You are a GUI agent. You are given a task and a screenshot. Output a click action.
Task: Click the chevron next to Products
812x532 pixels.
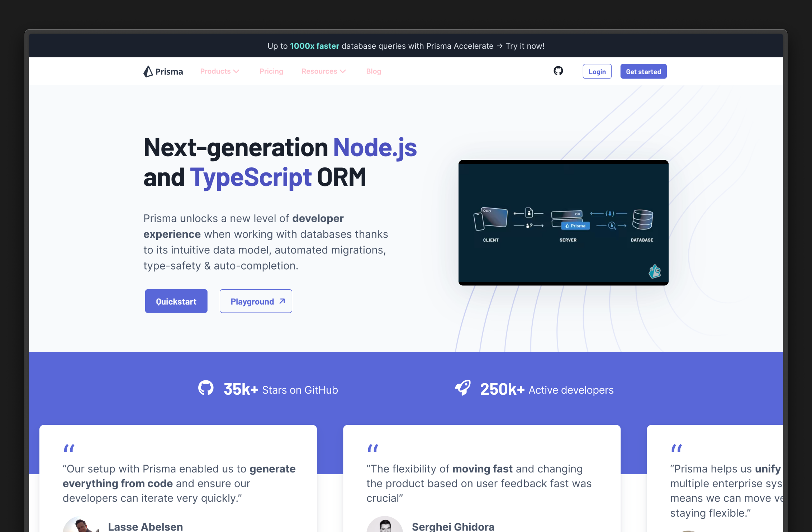[236, 71]
